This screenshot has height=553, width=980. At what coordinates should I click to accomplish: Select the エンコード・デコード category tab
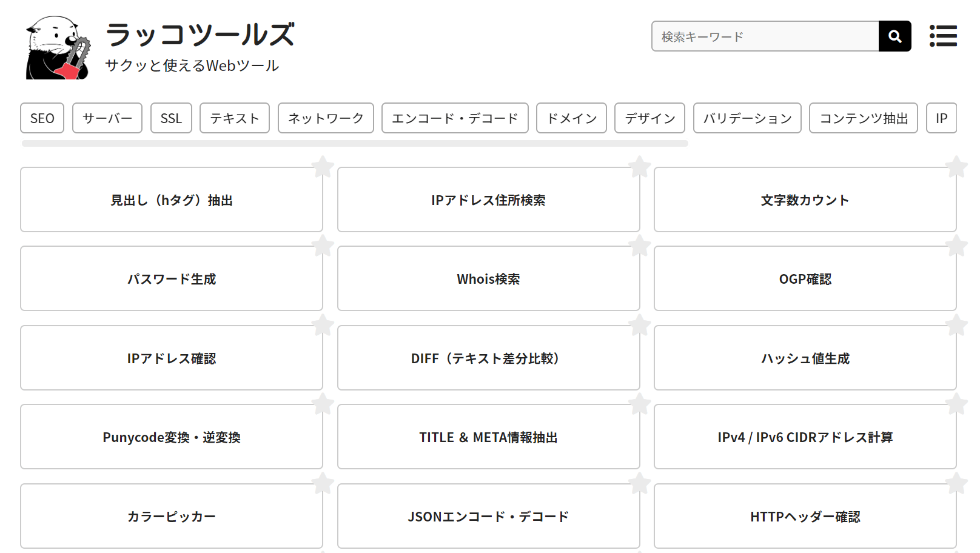[455, 118]
